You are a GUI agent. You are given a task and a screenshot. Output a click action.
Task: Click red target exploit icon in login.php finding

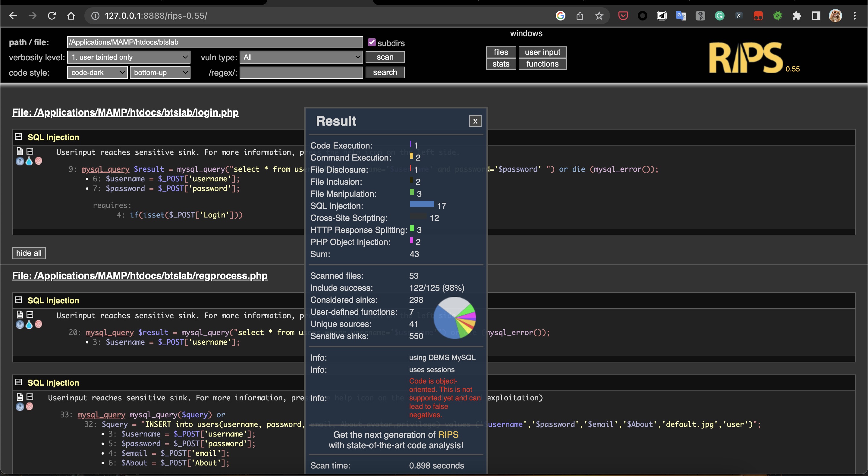coord(39,161)
